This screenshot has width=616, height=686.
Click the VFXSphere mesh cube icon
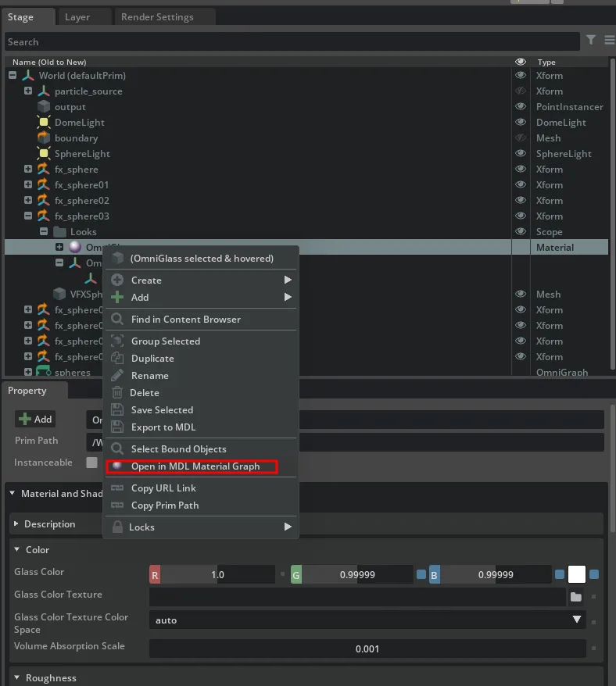(59, 294)
